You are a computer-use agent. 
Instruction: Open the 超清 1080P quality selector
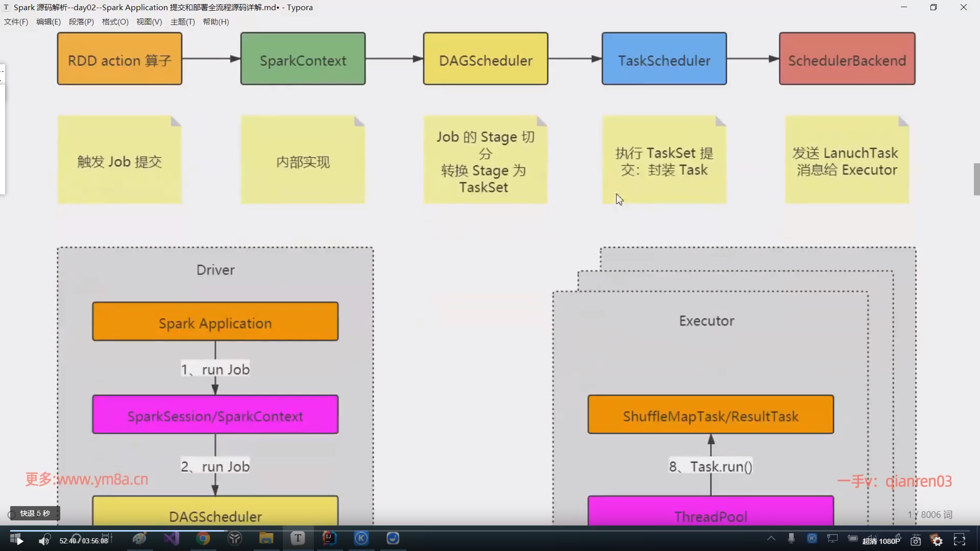click(881, 541)
